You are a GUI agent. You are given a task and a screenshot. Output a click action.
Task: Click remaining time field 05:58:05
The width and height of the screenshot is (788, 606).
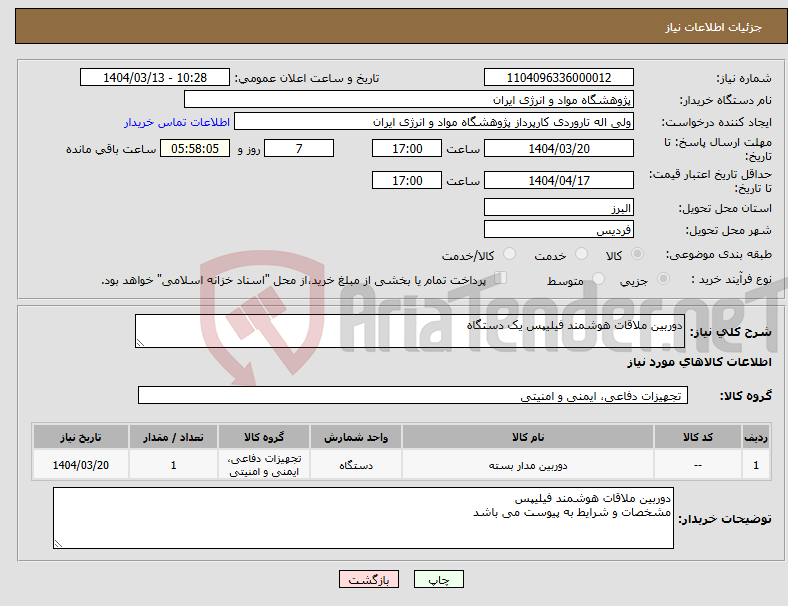point(195,148)
